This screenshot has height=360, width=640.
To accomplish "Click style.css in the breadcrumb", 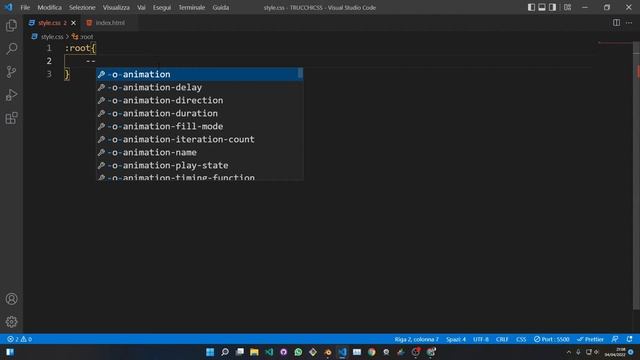I will [x=52, y=37].
